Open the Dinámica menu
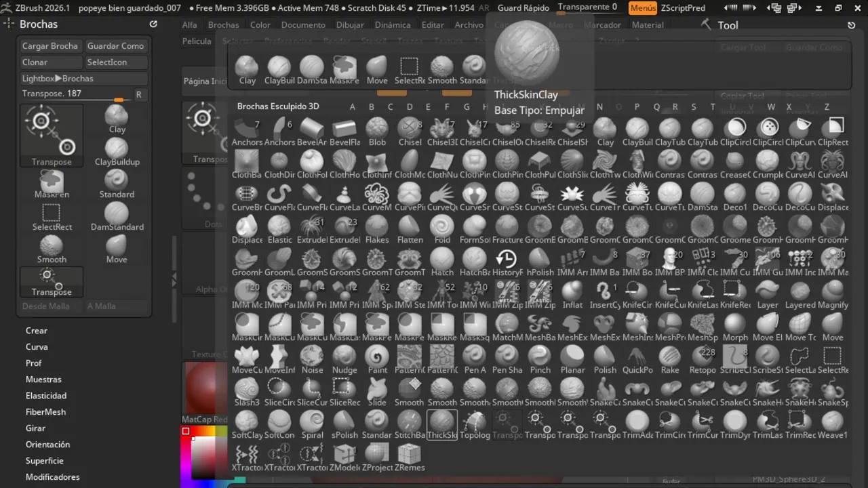This screenshot has height=488, width=868. coord(393,24)
